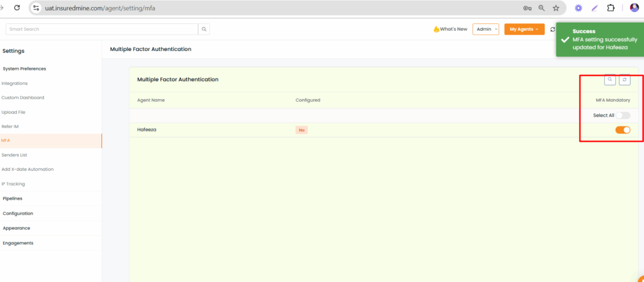Expand Appearance section

[16, 228]
